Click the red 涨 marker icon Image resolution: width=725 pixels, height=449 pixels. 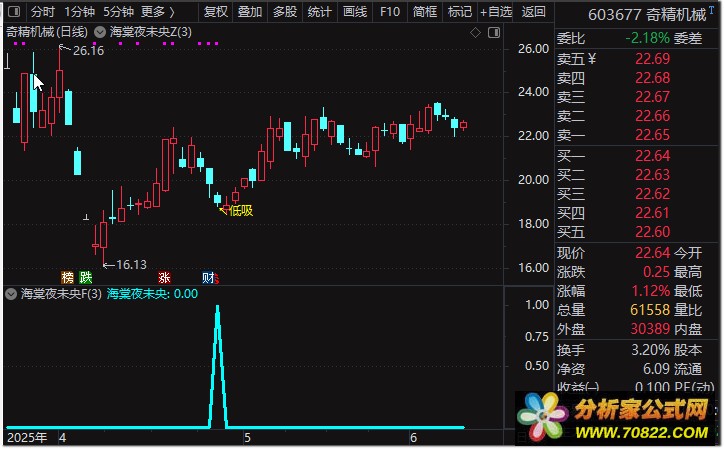164,277
